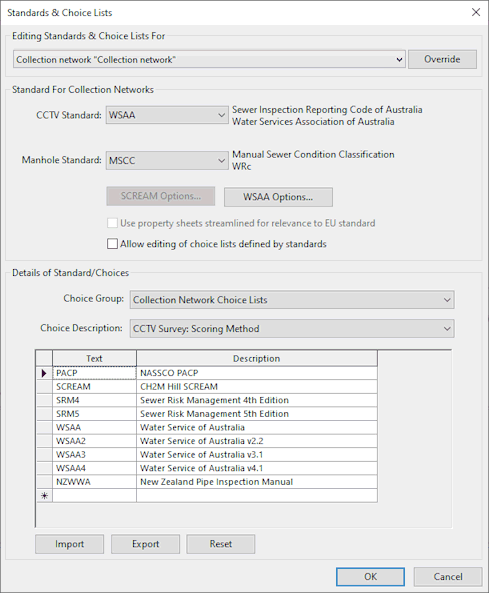
Task: Click the current row arrow indicator beside PACP
Action: [44, 373]
